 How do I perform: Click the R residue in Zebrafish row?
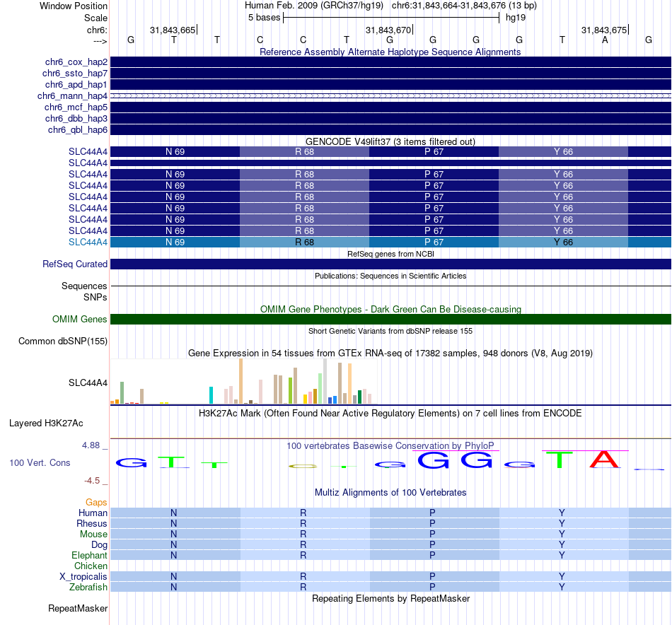[303, 588]
